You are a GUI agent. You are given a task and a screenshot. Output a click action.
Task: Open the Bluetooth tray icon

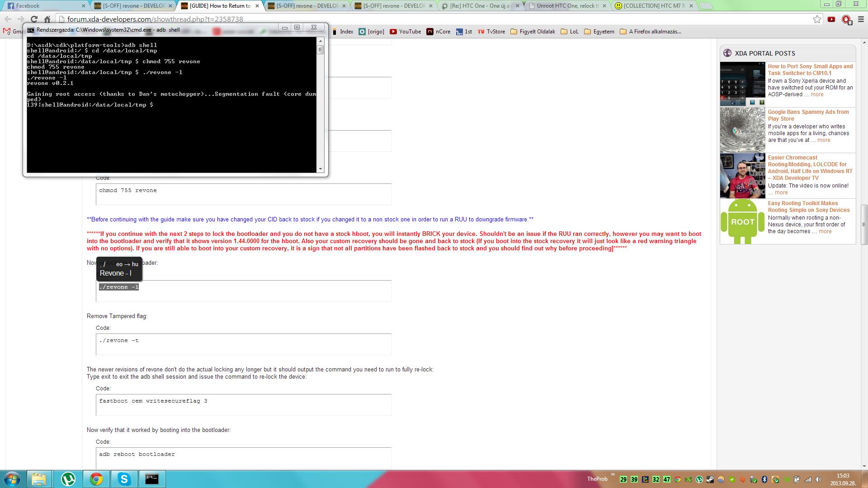click(764, 479)
